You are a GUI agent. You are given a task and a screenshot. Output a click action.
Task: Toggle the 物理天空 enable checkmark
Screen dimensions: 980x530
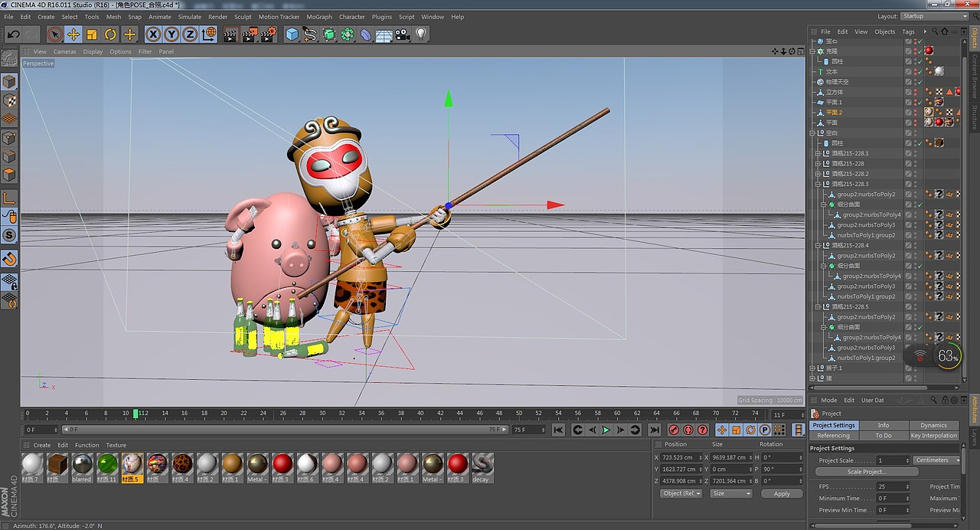tap(920, 81)
